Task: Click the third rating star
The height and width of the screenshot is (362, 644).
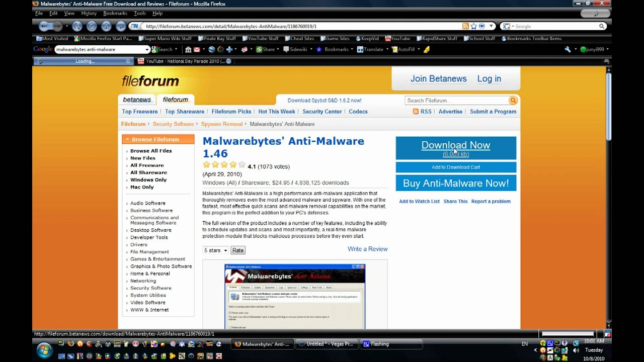Action: coord(224,165)
